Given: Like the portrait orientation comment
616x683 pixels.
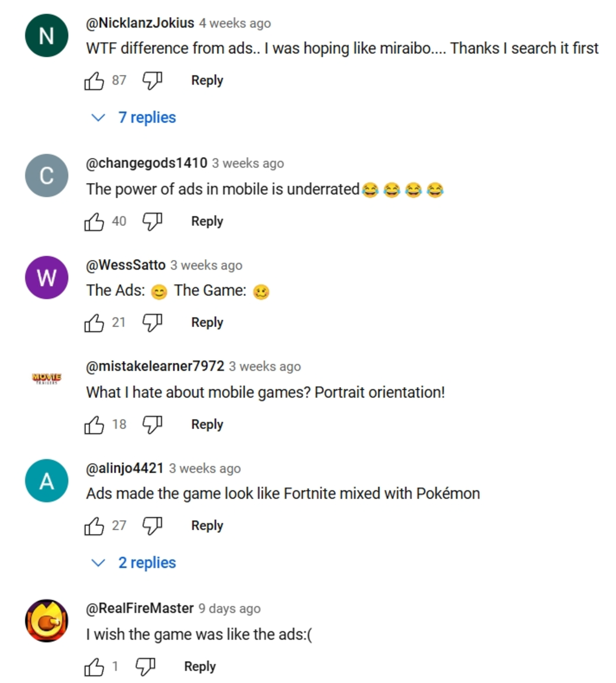Looking at the screenshot, I should (x=94, y=424).
